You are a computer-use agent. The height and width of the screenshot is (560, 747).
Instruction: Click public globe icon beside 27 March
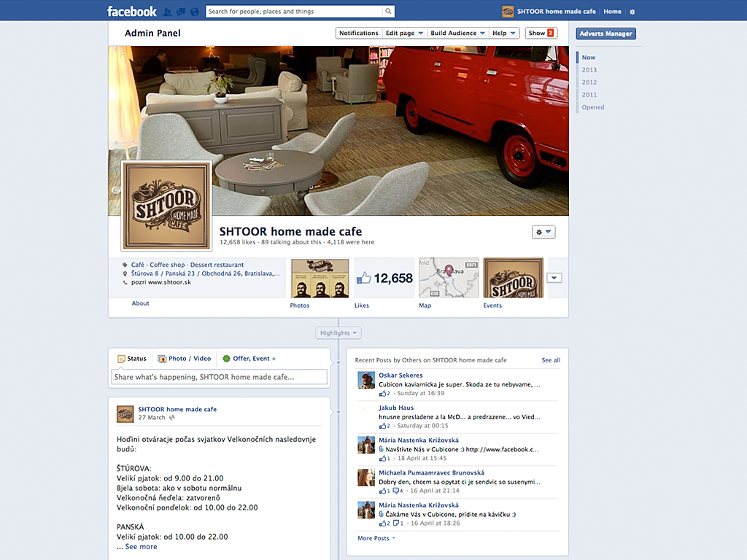click(172, 418)
